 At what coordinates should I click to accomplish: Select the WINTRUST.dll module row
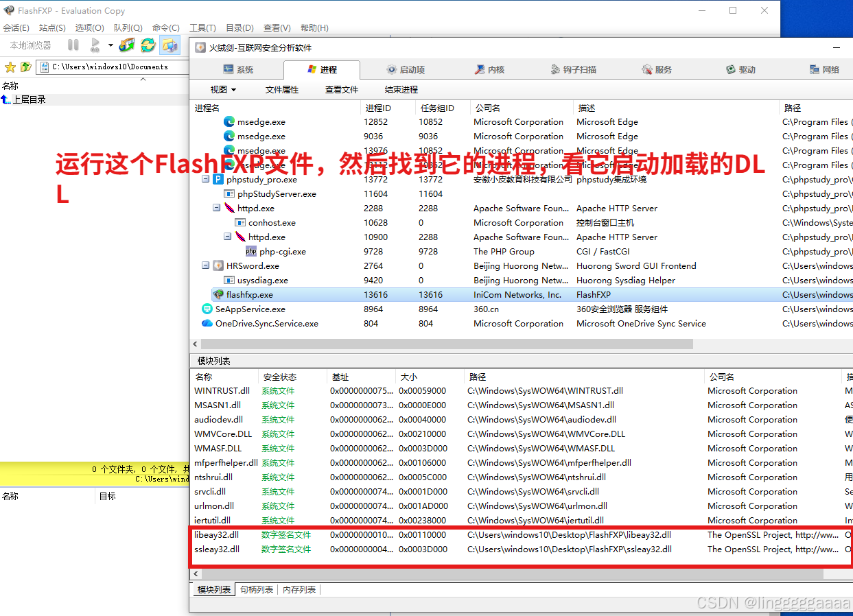tap(521, 390)
